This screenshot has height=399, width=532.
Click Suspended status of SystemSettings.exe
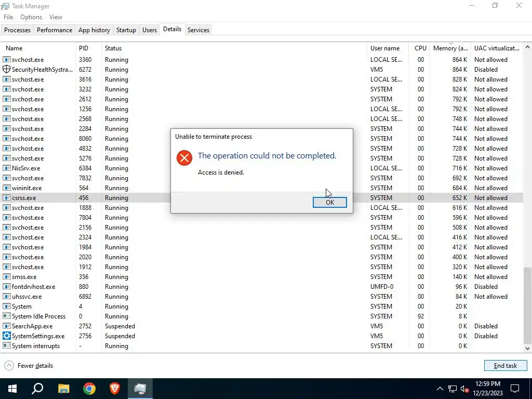[x=120, y=336]
